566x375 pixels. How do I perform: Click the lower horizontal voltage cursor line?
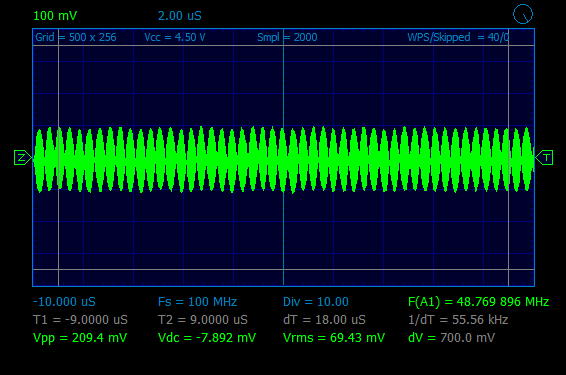tap(283, 269)
